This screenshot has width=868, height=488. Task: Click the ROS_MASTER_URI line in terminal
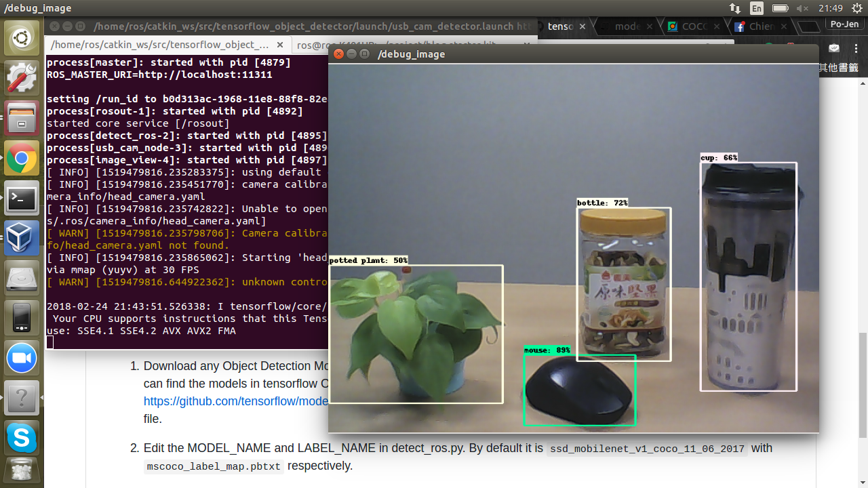point(159,75)
